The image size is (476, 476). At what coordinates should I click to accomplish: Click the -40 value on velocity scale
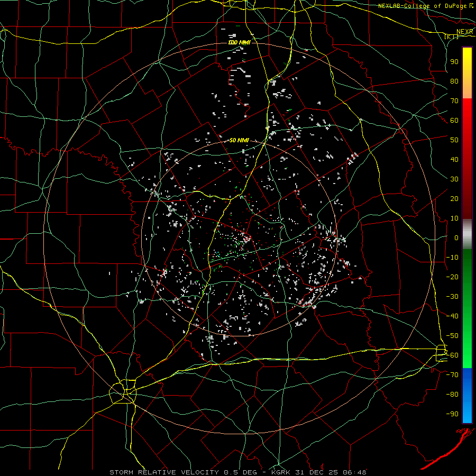(452, 316)
